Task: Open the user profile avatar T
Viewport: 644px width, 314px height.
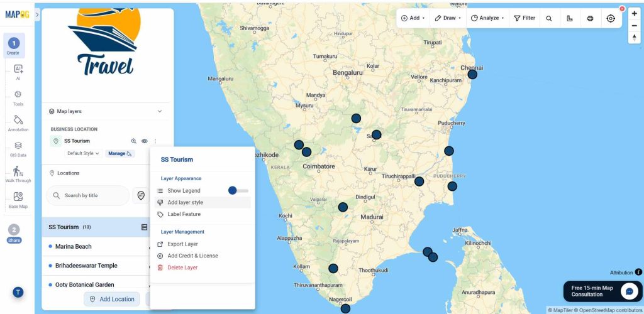Action: click(x=18, y=292)
